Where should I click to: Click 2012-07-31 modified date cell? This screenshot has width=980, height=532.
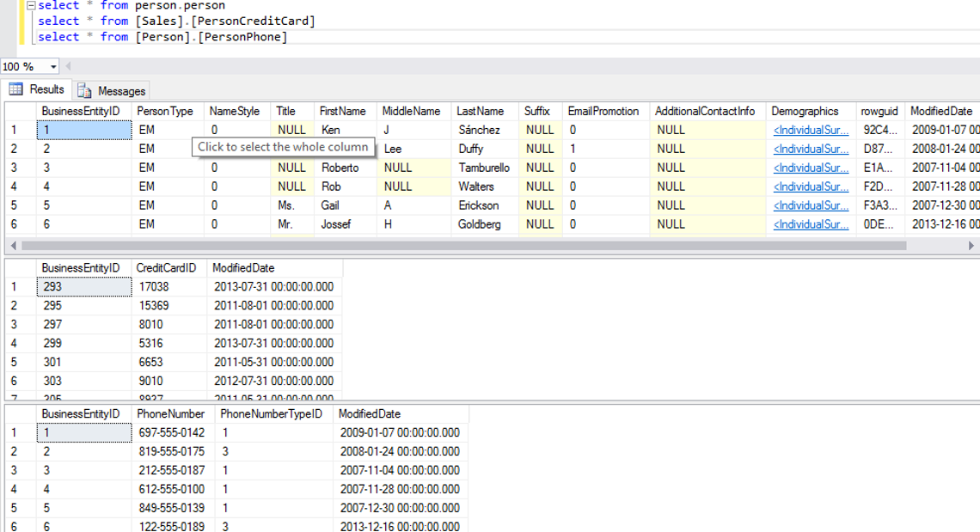click(x=273, y=381)
